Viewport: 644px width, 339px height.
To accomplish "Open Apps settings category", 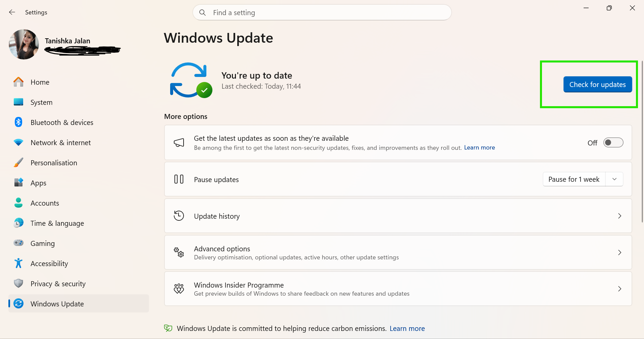I will [x=79, y=183].
